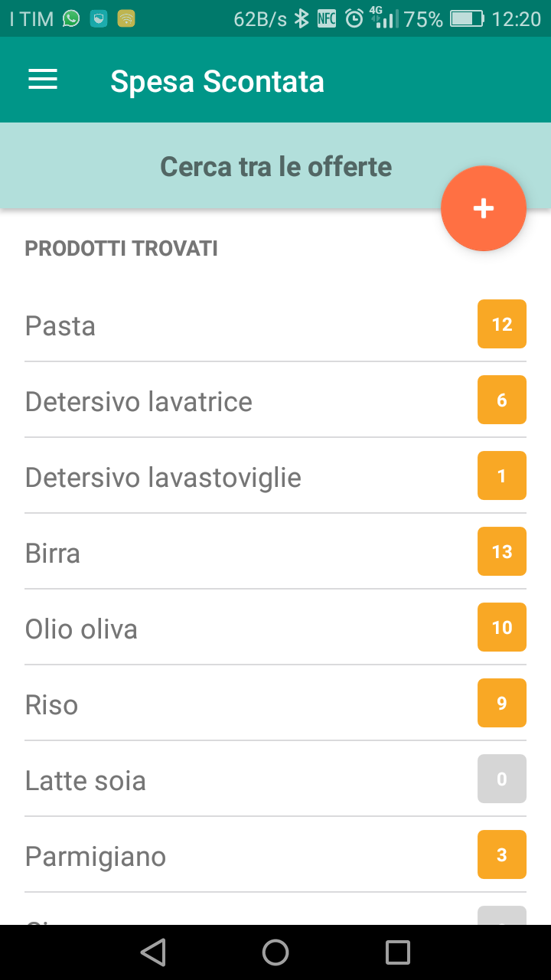
Task: Select Detersivo lavastoviglie list item
Action: point(275,476)
